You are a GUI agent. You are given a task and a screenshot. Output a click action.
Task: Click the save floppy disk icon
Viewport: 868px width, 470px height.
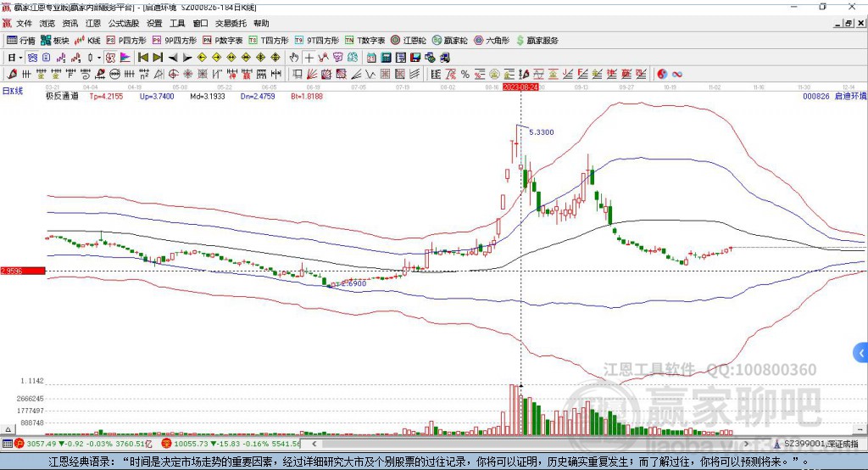pyautogui.click(x=415, y=58)
